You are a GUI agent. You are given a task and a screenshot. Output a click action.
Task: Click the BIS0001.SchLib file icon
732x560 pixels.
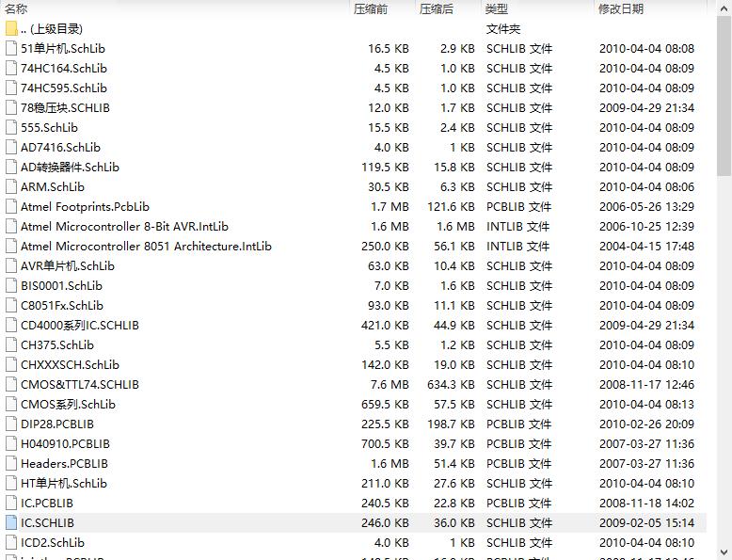click(11, 286)
